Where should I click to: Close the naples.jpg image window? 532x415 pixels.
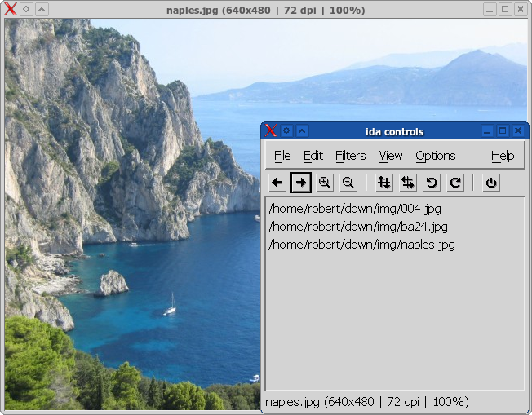(521, 10)
